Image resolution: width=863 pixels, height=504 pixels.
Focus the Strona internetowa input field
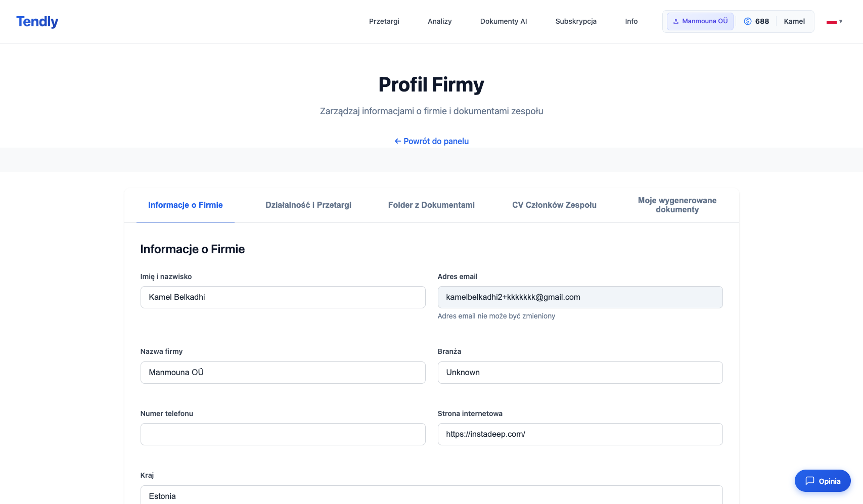click(x=580, y=434)
